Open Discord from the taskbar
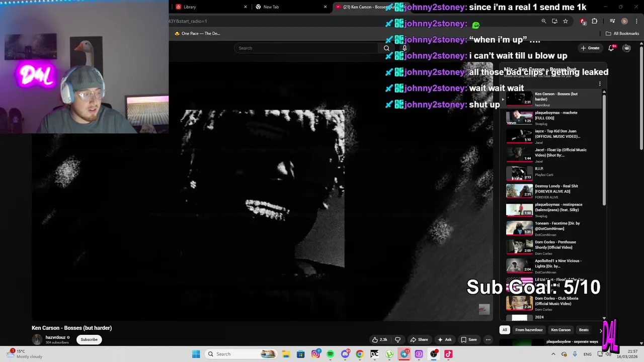The width and height of the screenshot is (644, 362). (345, 354)
